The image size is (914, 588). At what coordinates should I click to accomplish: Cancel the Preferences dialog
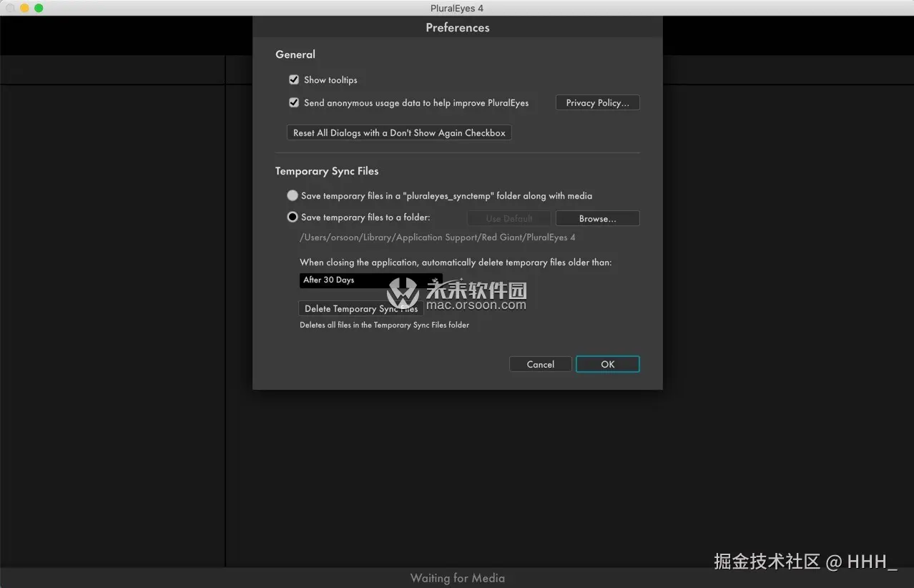point(541,364)
